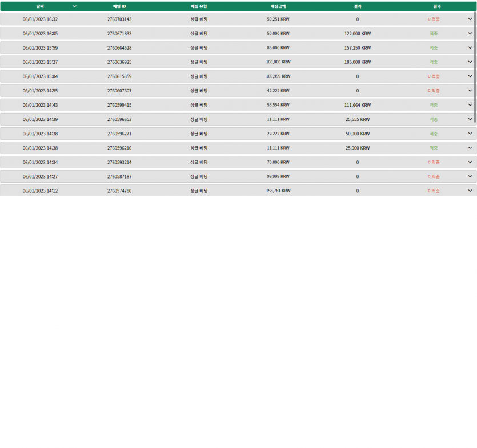Click bet ID 2760636925
Viewport: 477px width, 448px height.
[119, 62]
